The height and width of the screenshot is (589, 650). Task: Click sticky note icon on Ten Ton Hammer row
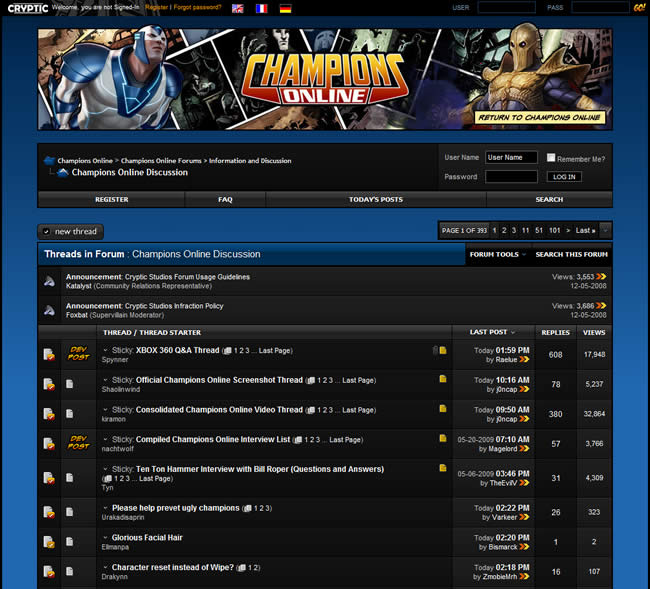(443, 468)
